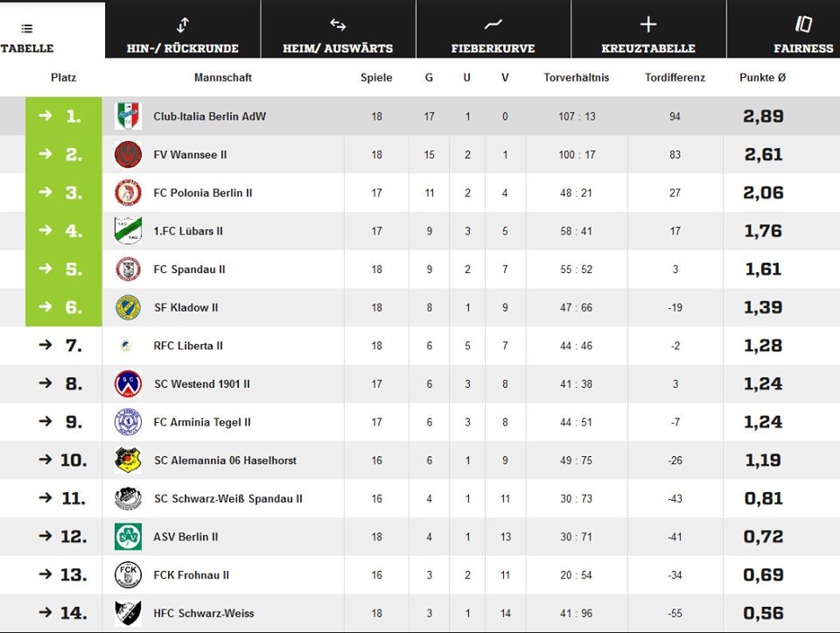Select the Heim/Auswärts tab
Image resolution: width=840 pixels, height=633 pixels.
tap(338, 37)
